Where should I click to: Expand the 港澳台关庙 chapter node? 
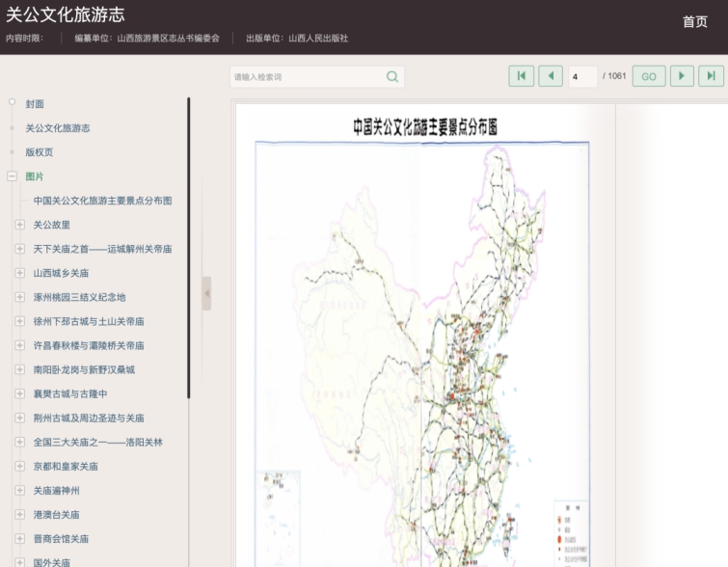pos(20,515)
